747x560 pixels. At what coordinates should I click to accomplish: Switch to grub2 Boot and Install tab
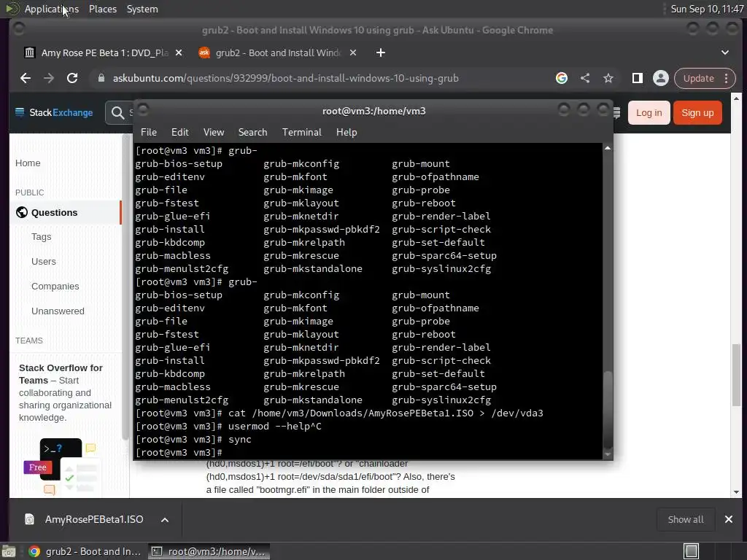point(278,52)
